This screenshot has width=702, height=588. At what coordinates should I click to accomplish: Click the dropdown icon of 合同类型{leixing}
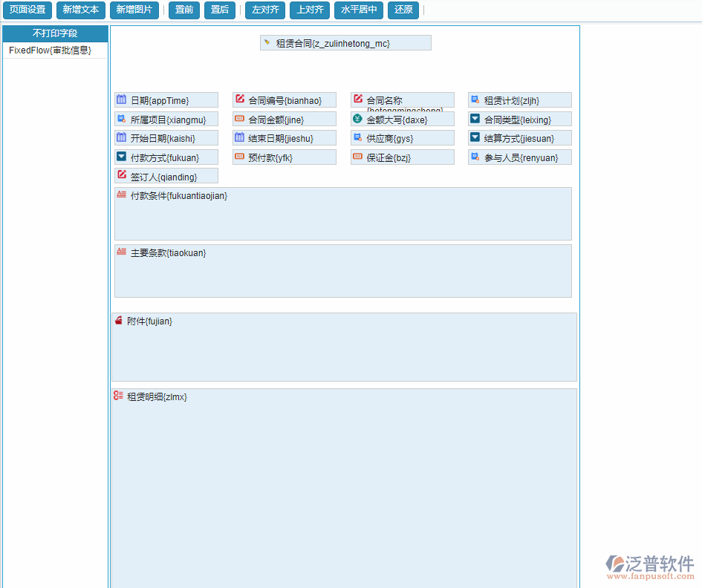(475, 119)
